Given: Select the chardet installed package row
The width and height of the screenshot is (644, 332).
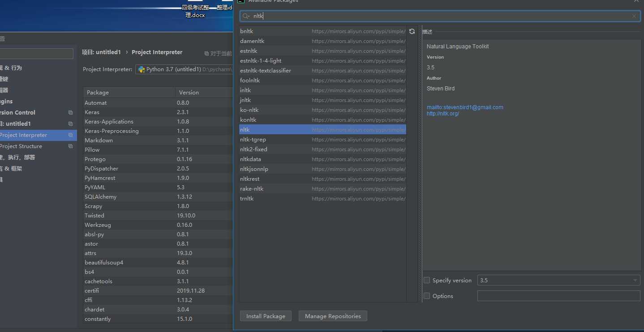Looking at the screenshot, I should click(x=158, y=310).
